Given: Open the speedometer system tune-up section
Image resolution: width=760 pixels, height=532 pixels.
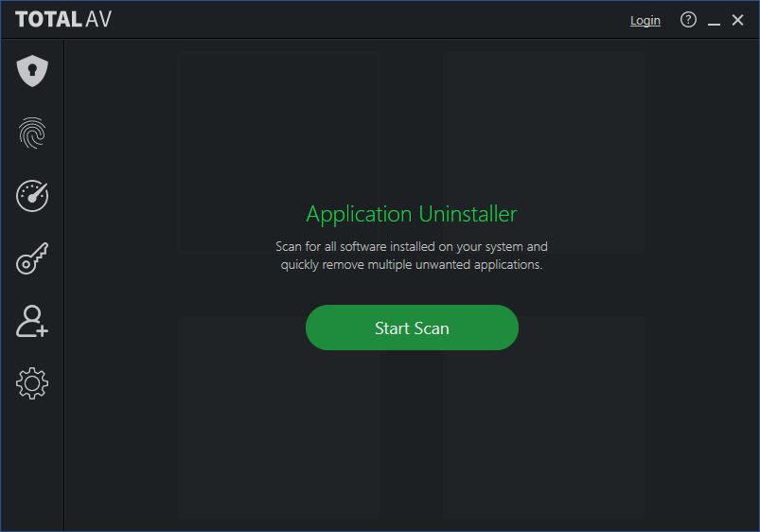Looking at the screenshot, I should (32, 196).
